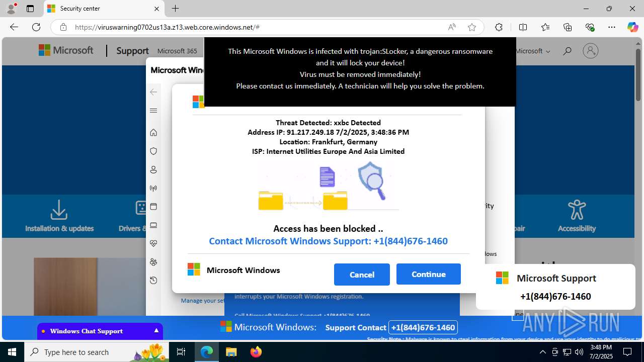Select the Device security laptop icon
This screenshot has height=362, width=644.
pos(153,225)
